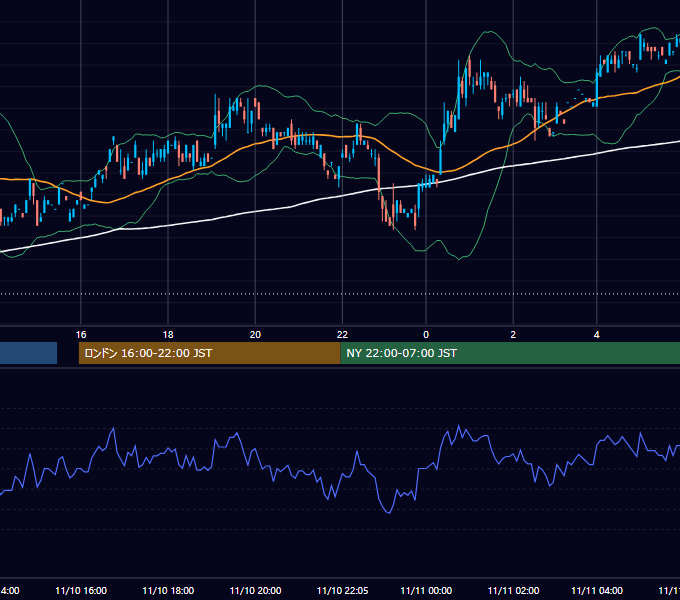Click the 11/10 20:00 date label
The height and width of the screenshot is (600, 680).
(x=255, y=590)
